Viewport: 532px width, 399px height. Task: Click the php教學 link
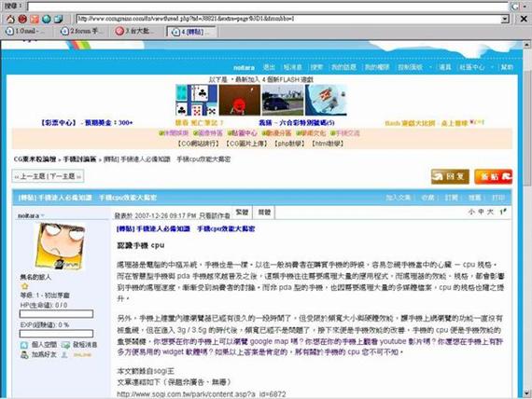coord(289,144)
